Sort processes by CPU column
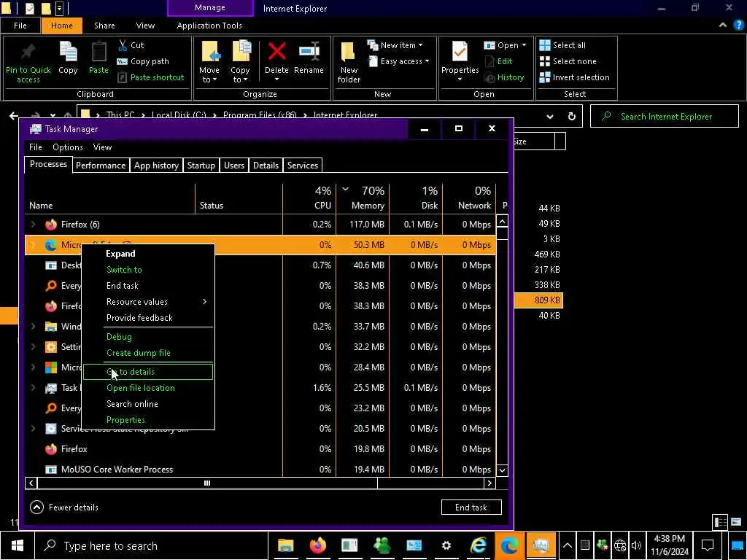 point(309,198)
